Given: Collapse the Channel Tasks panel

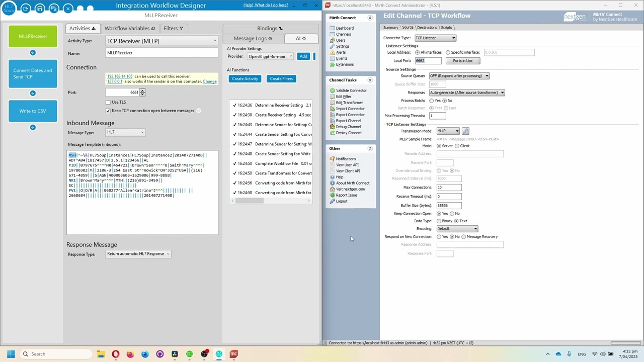Looking at the screenshot, I should (370, 80).
